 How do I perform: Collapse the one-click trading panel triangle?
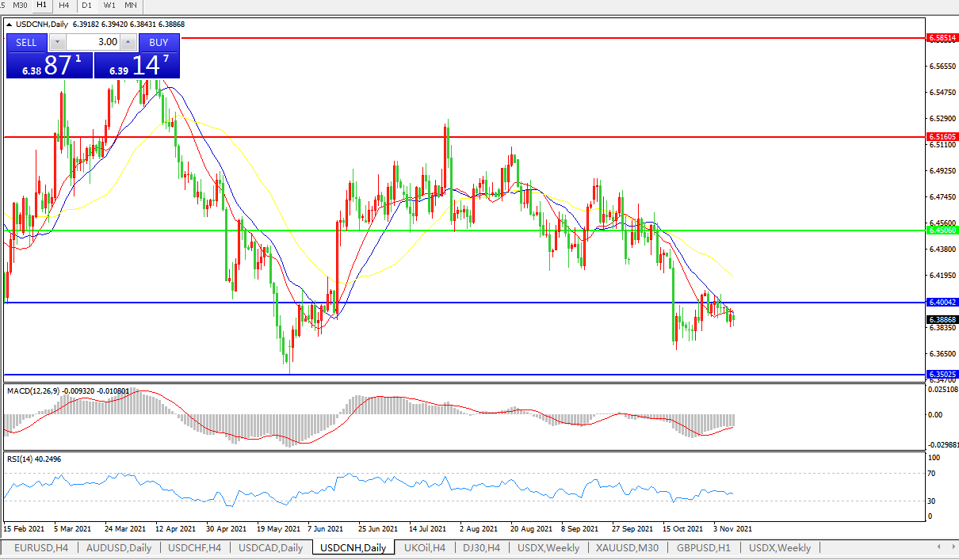pyautogui.click(x=10, y=25)
